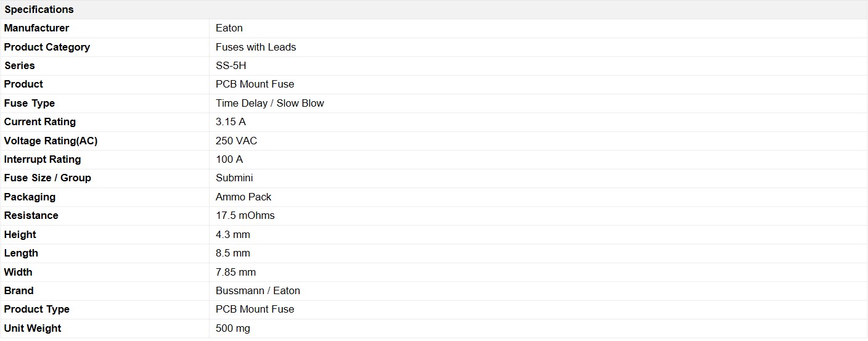
Task: Click the Voltage Rating(AC) label
Action: click(x=51, y=141)
